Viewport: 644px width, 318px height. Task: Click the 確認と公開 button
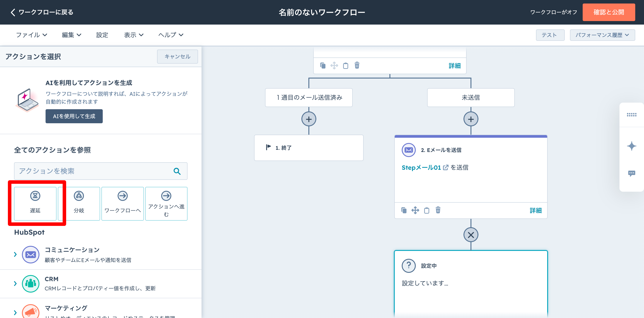point(609,12)
